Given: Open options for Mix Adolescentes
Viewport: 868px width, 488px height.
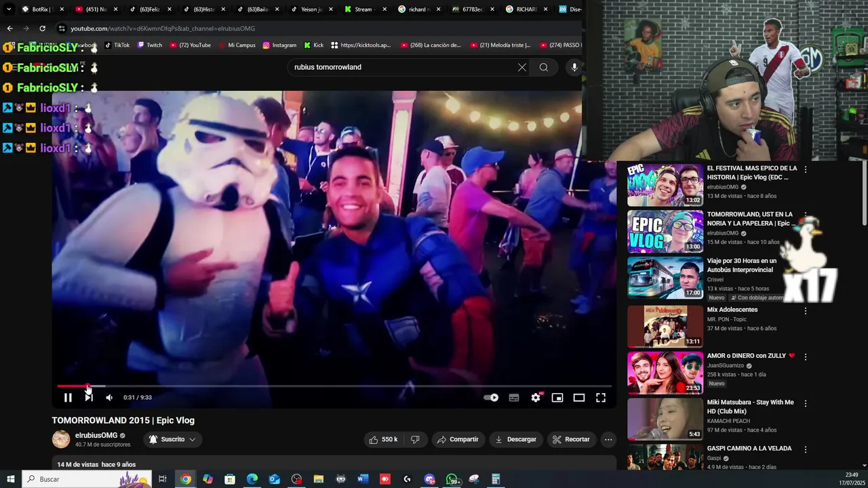Looking at the screenshot, I should 806,311.
